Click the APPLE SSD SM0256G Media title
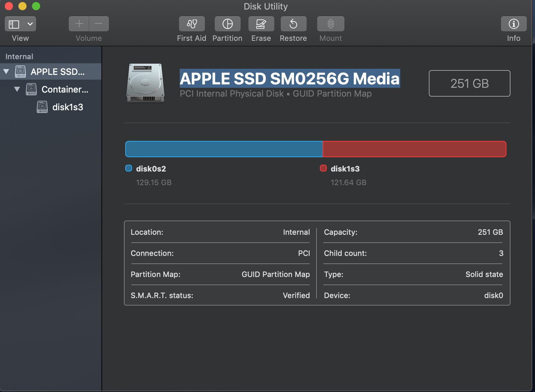The image size is (535, 392). [x=290, y=78]
